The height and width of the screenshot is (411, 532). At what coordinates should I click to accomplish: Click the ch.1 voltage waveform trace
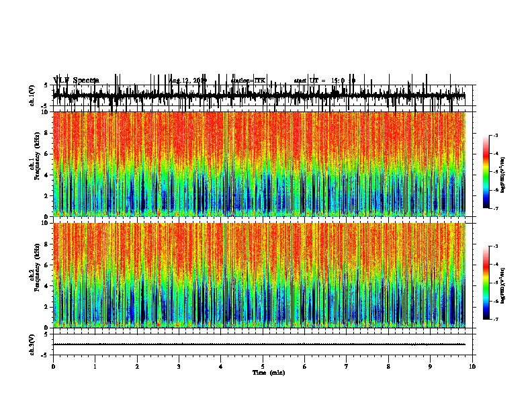[x=259, y=95]
